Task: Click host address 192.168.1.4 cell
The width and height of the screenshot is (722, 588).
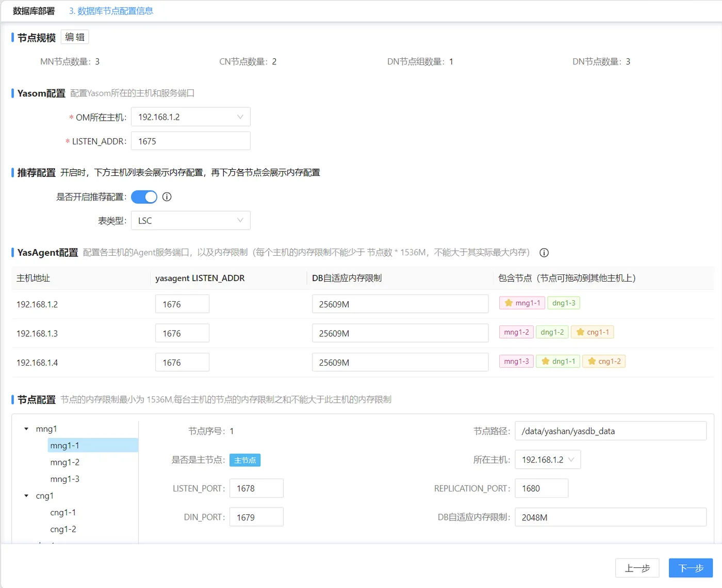Action: tap(37, 363)
